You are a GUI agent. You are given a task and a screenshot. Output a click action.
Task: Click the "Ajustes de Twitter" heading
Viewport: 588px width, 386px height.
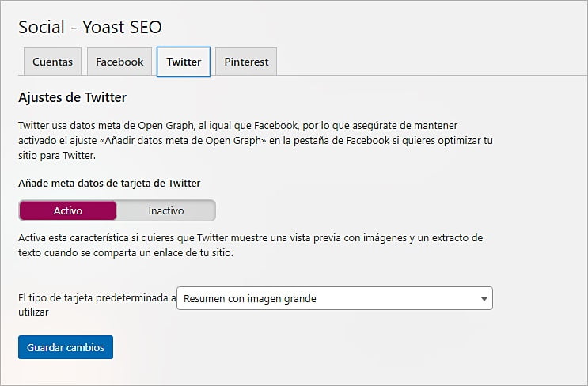tap(73, 98)
